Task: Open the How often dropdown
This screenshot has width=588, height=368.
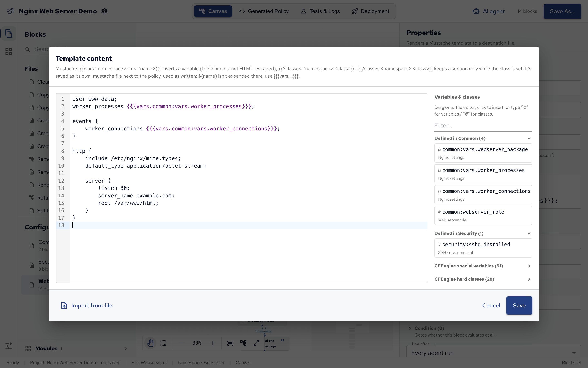Action: click(493, 353)
